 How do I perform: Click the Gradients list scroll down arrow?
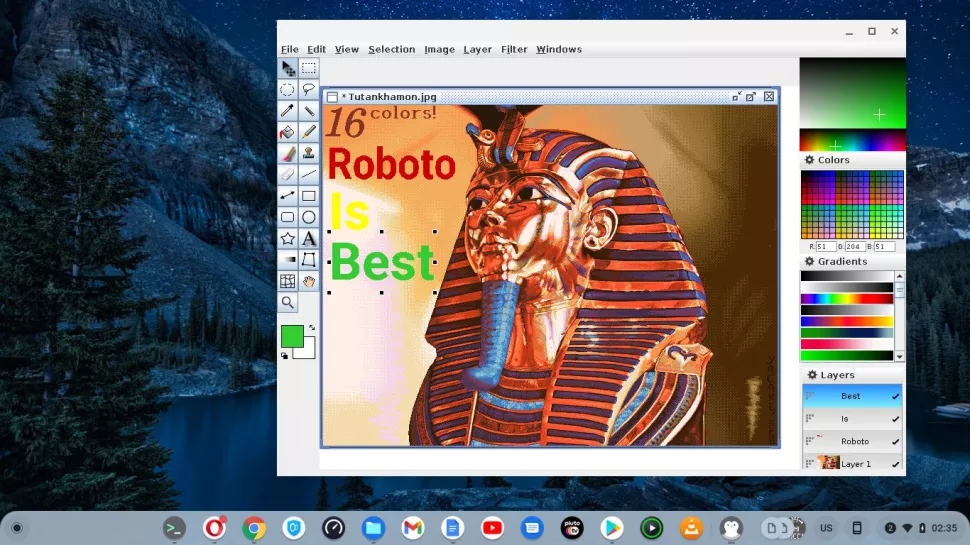pyautogui.click(x=899, y=357)
